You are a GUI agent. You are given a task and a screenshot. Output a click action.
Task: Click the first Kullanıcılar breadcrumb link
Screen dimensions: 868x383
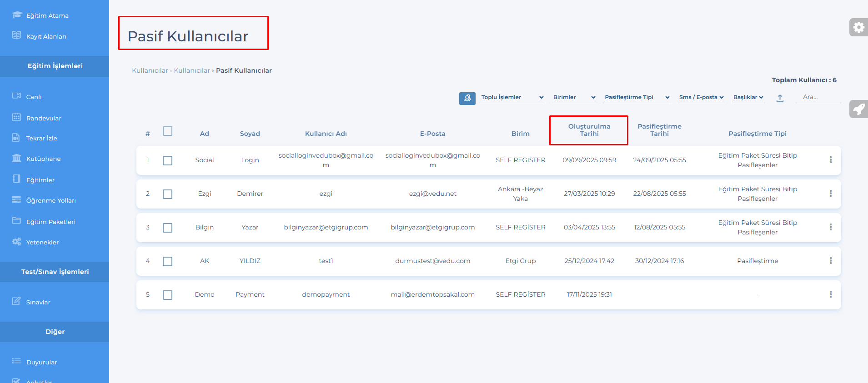[x=150, y=70]
